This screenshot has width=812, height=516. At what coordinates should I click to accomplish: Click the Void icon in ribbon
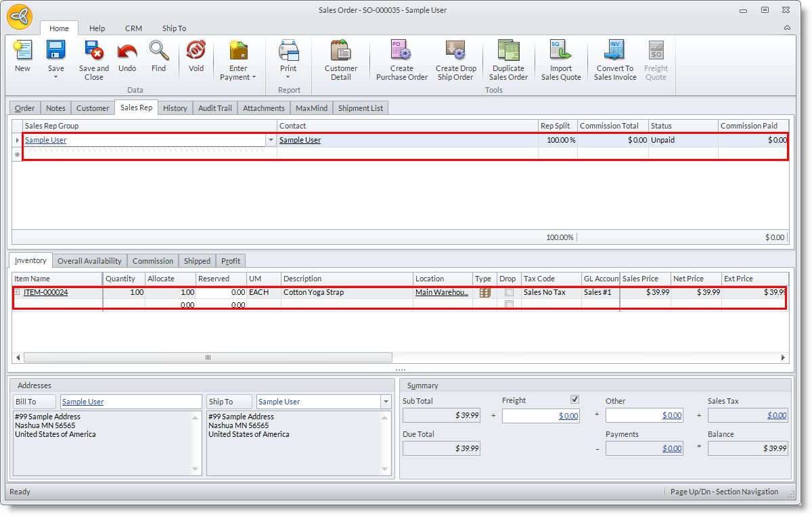tap(196, 52)
